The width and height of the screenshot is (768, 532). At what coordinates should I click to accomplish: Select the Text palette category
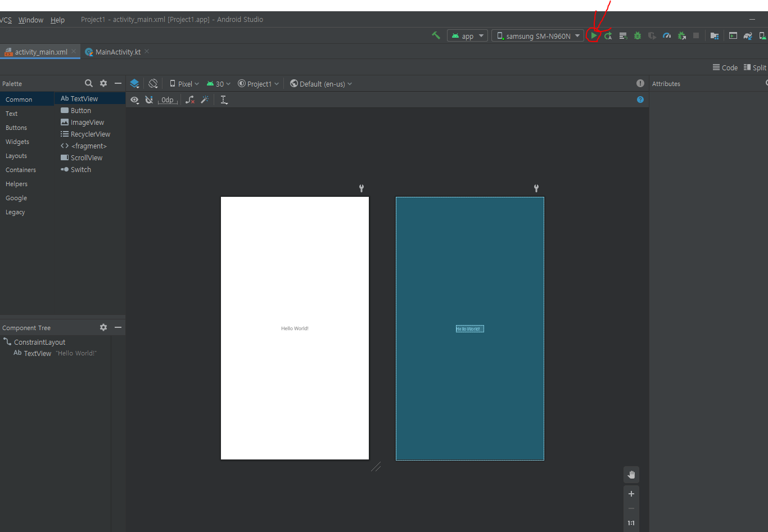(27, 114)
